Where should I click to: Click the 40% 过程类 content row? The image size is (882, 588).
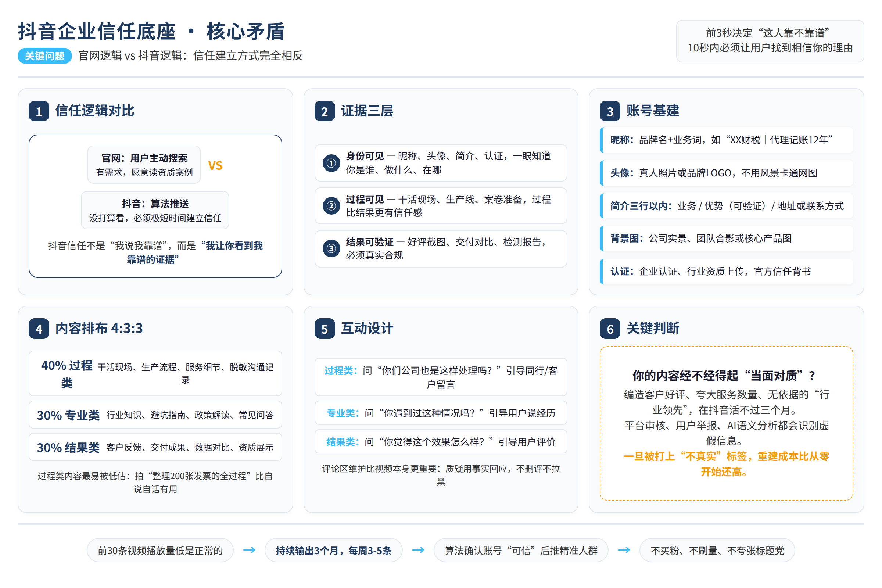[155, 373]
